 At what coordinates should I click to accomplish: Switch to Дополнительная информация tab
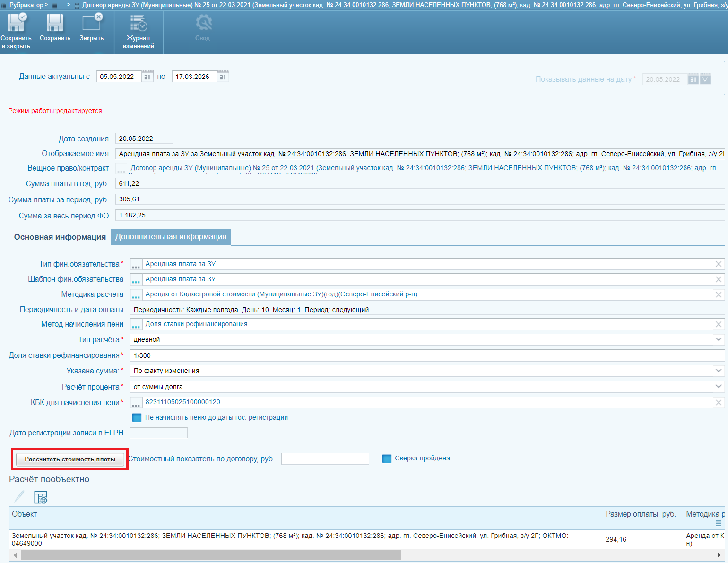[171, 237]
